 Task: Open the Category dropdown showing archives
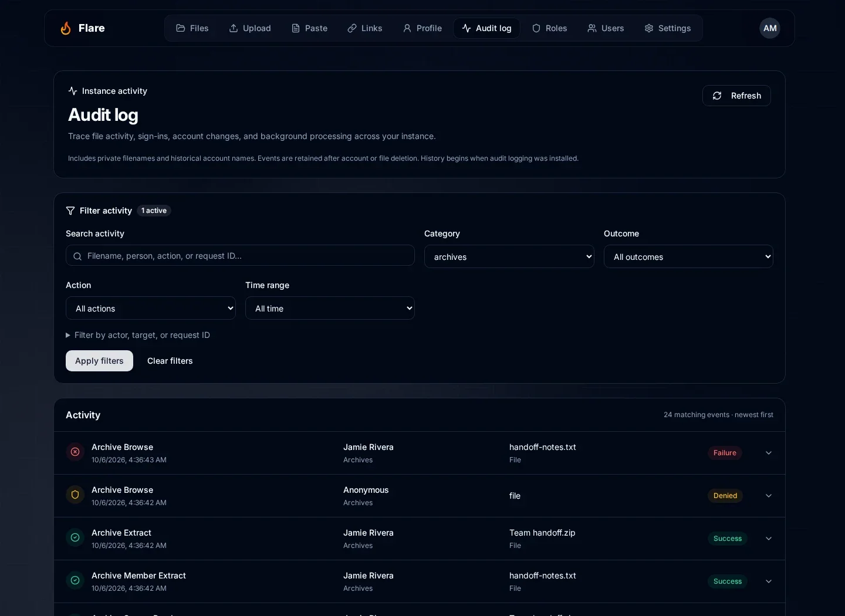pyautogui.click(x=509, y=256)
